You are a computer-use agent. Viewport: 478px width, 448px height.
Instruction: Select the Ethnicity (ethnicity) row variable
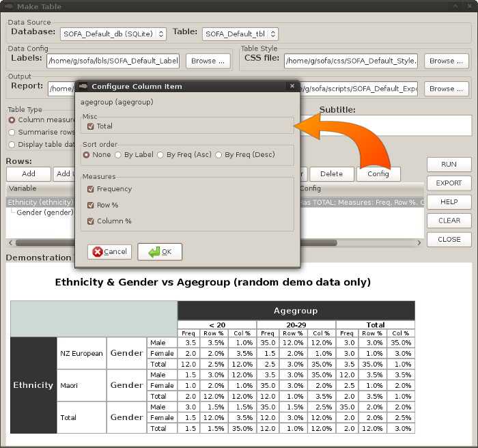click(40, 203)
